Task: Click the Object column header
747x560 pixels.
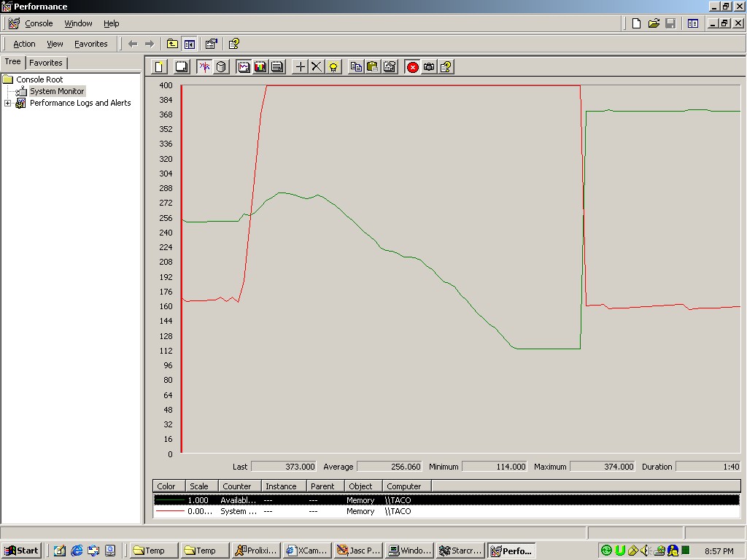Action: (363, 486)
